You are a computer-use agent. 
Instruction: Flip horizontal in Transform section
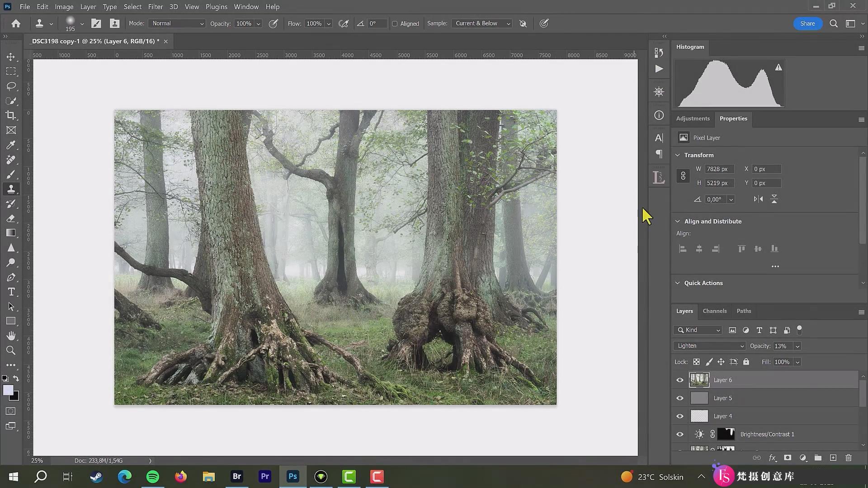[758, 199]
